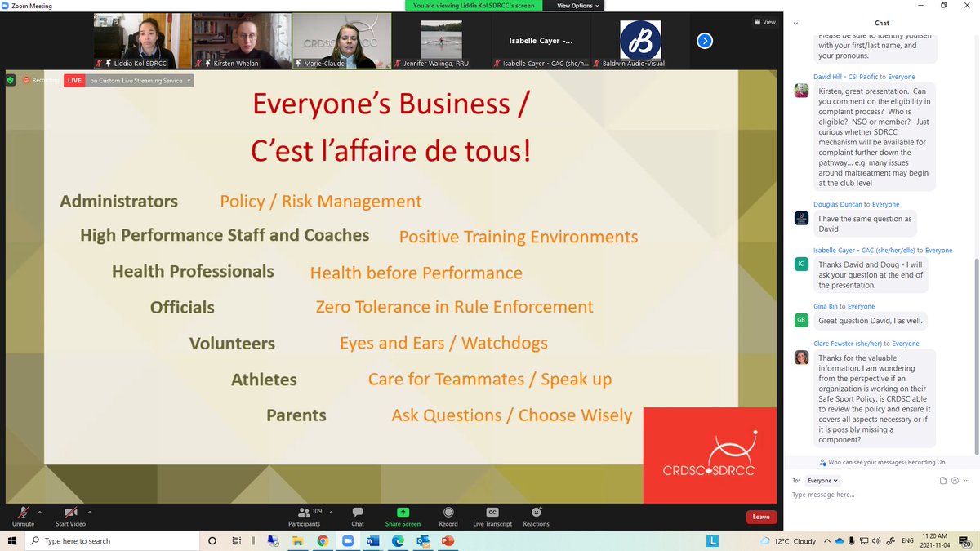Select Isabelle Cayer participant tile
The height and width of the screenshot is (551, 980).
[x=541, y=40]
